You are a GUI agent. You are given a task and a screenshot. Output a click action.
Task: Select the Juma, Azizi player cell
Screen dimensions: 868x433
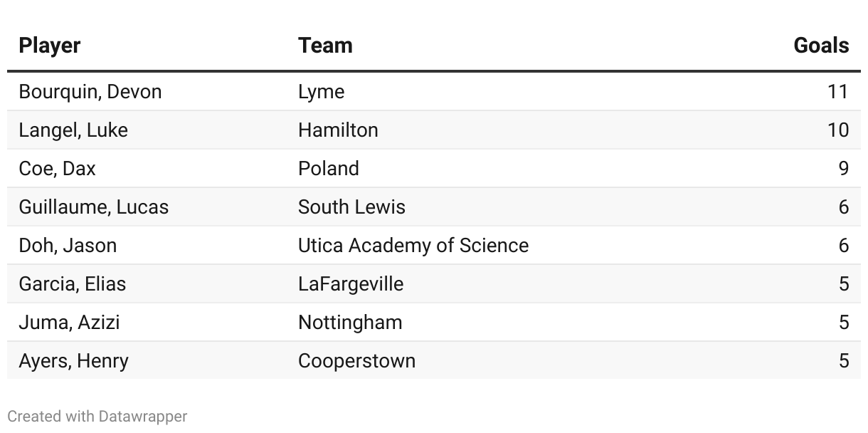tap(69, 323)
